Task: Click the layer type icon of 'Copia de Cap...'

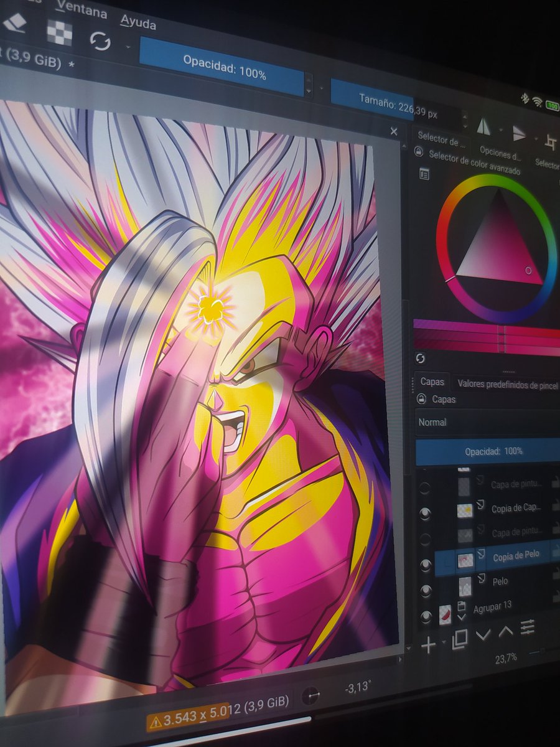Action: pos(481,504)
